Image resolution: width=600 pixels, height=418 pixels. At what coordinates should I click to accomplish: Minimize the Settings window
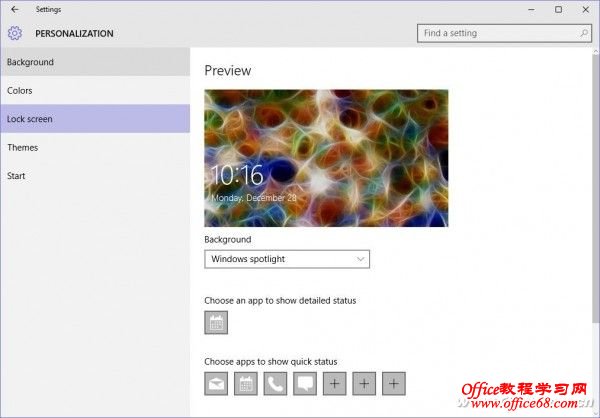click(532, 10)
